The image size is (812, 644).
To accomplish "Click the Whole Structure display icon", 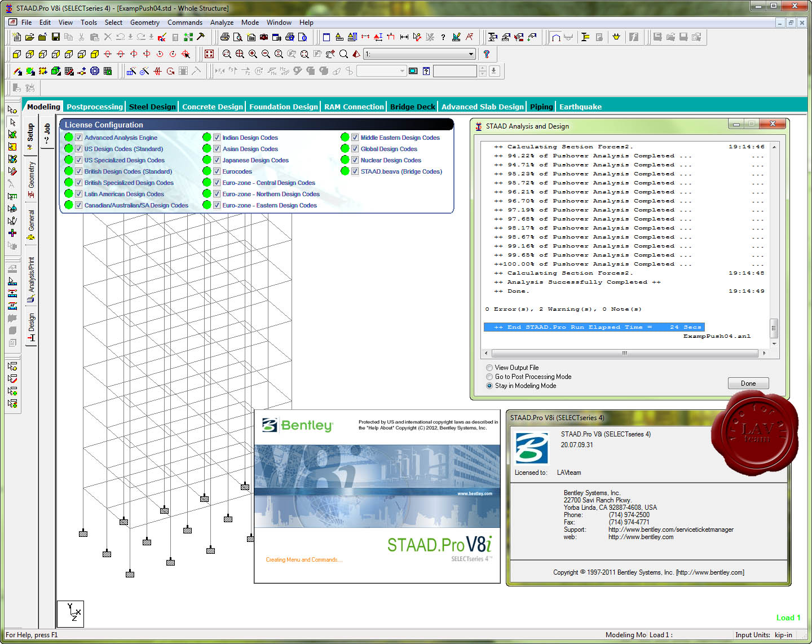I will [x=209, y=54].
